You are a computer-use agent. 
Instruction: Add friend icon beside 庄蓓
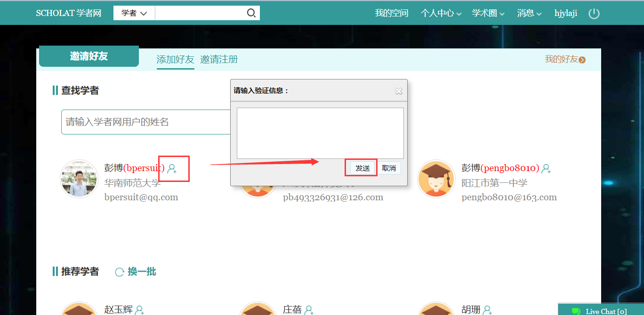click(x=309, y=310)
